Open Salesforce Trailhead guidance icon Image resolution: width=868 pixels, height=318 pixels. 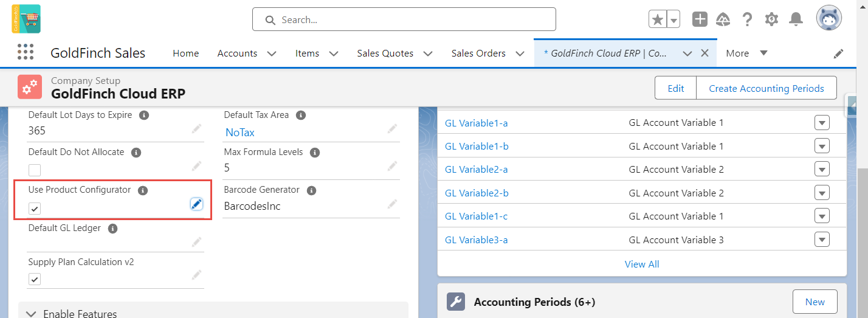(723, 19)
